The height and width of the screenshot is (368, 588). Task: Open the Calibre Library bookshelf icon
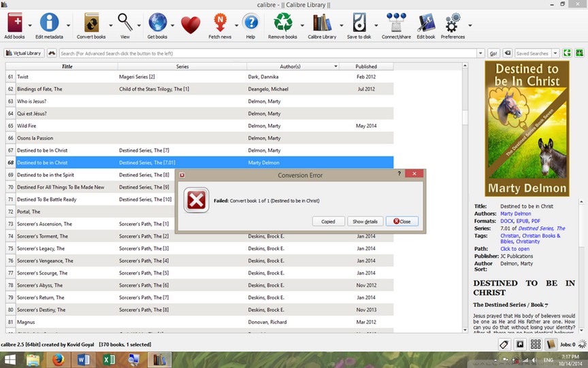[x=322, y=23]
